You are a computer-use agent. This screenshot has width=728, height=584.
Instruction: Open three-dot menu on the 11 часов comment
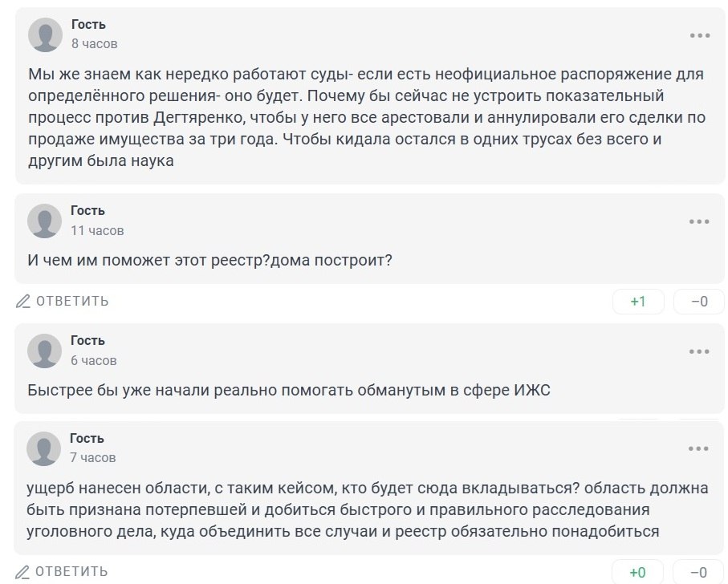click(x=699, y=222)
